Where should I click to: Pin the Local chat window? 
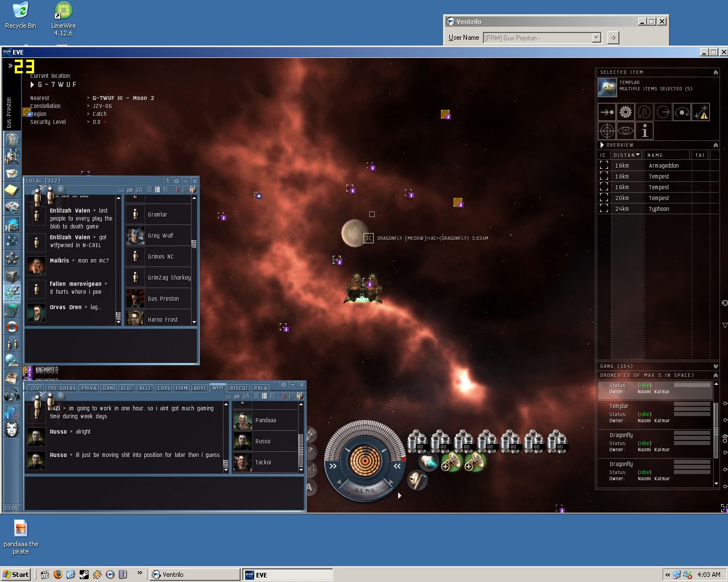(x=176, y=181)
